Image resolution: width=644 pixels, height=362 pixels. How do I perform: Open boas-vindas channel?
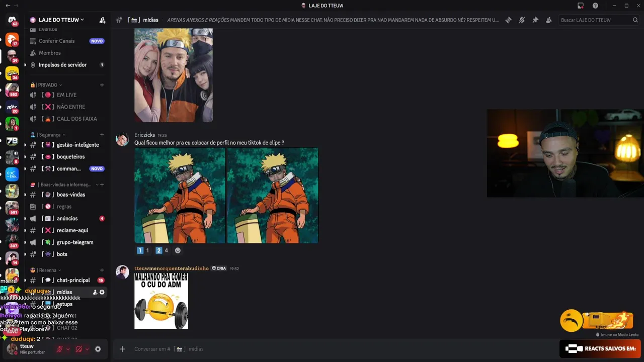[67, 195]
